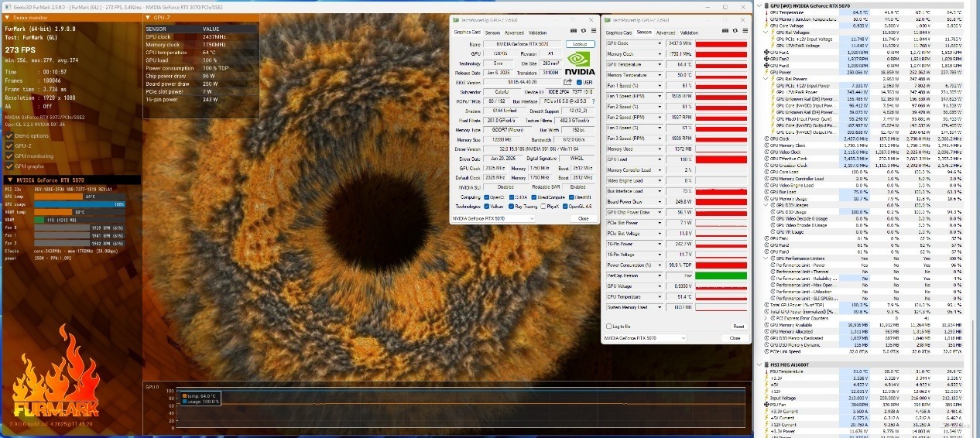This screenshot has height=438, width=980.
Task: Toggle GPU-Z checkbox in FurMark panel
Action: pyautogui.click(x=9, y=145)
